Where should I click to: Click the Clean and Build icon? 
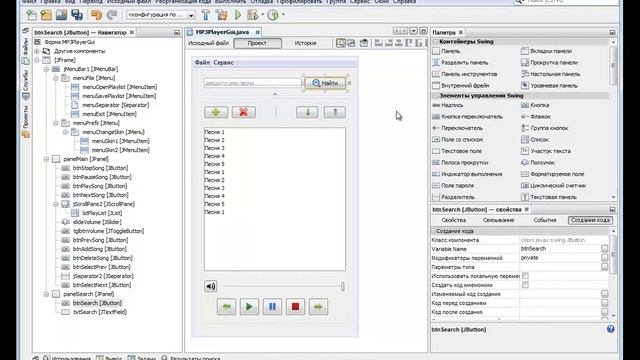(222, 15)
